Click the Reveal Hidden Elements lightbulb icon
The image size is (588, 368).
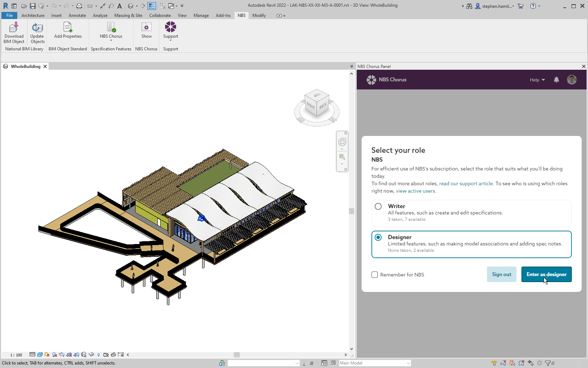point(99,355)
